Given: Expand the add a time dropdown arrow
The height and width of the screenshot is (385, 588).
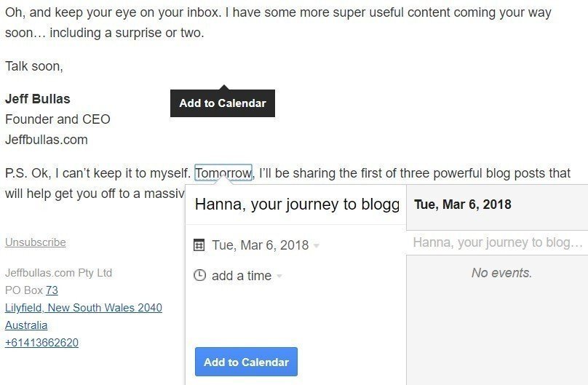Looking at the screenshot, I should pos(279,277).
